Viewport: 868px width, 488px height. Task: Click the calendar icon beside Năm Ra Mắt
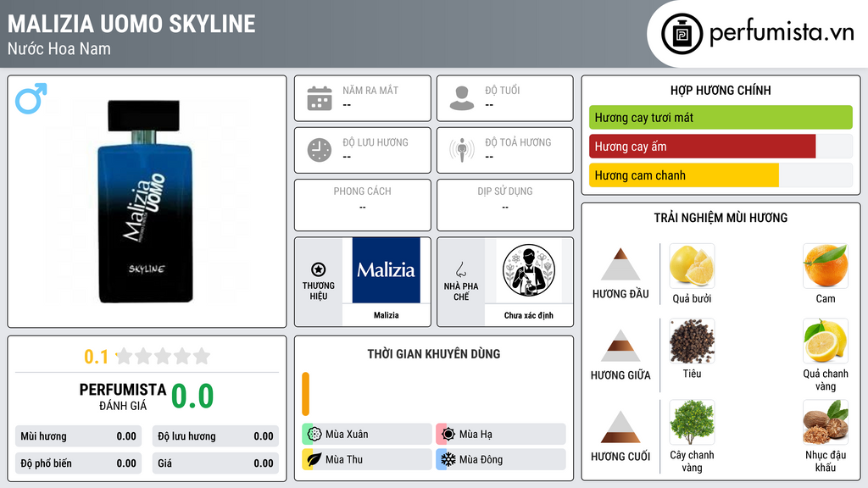320,98
